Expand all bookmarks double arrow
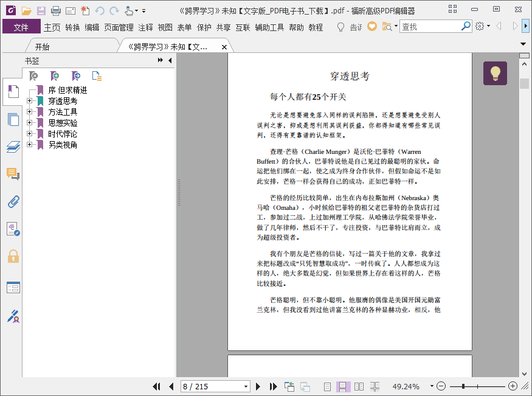This screenshot has height=396, width=532. 160,60
